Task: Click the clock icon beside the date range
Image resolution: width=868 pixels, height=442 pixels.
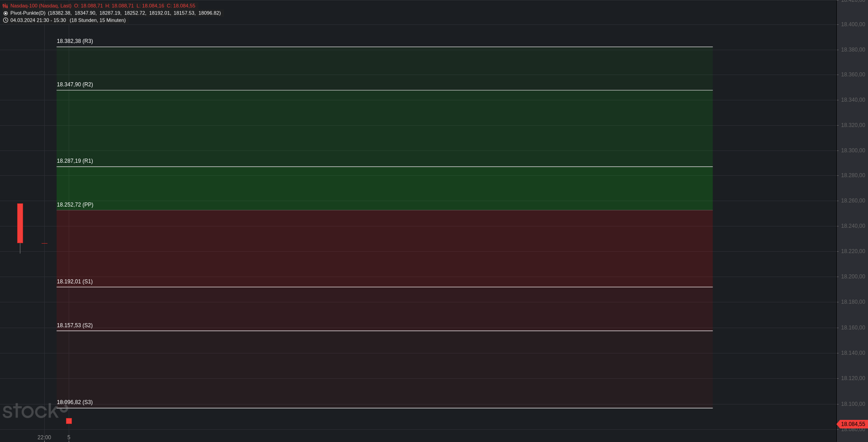Action: click(5, 20)
